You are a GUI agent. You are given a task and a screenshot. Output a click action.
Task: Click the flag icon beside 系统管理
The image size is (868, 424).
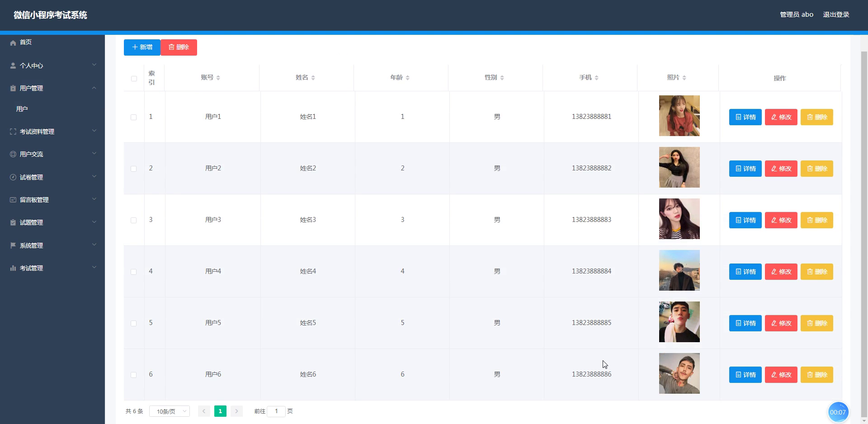[x=13, y=245]
